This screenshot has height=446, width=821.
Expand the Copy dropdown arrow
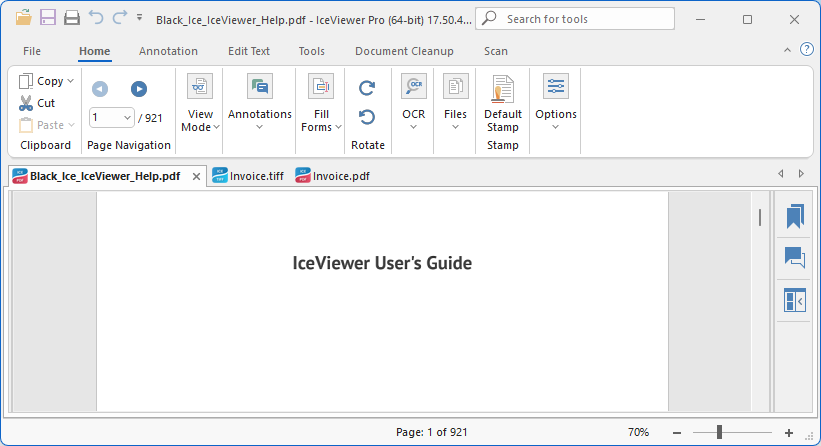click(71, 81)
